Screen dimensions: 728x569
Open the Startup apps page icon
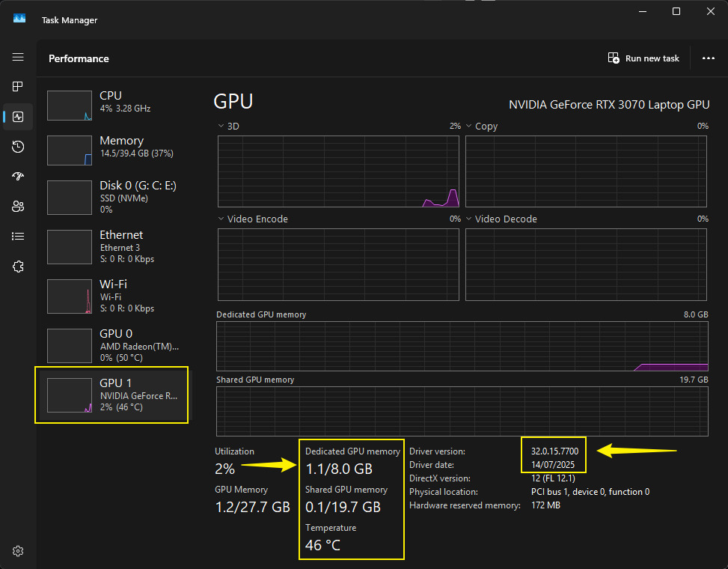pos(18,177)
